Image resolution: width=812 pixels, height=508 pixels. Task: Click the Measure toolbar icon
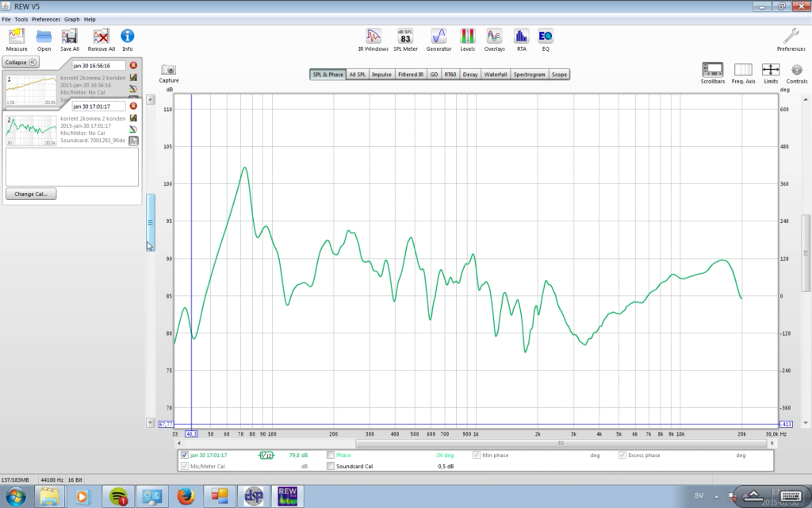point(17,40)
